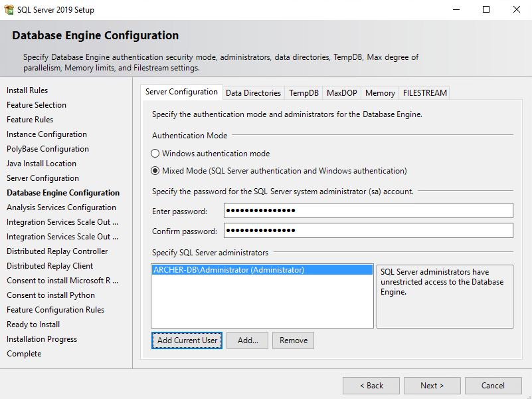This screenshot has width=532, height=399.
Task: Click Feature Selection in the steps list
Action: 37,105
